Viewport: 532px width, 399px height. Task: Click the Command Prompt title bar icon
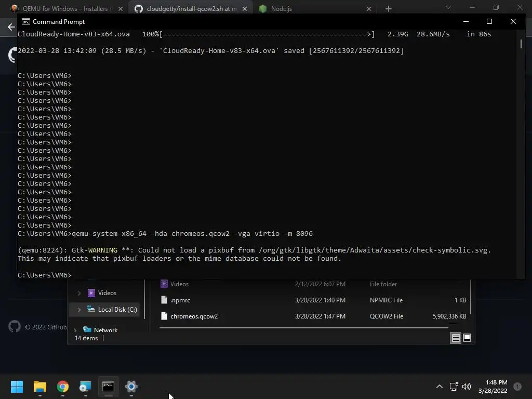(x=26, y=22)
